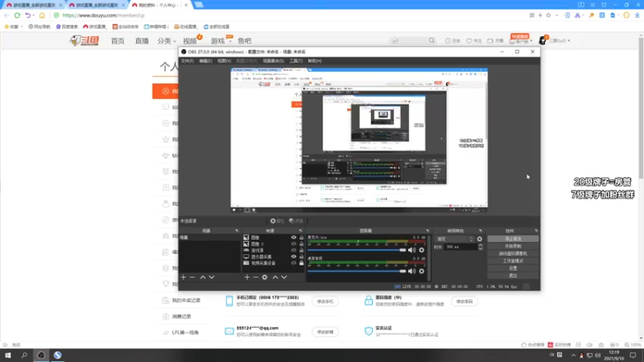Image resolution: width=644 pixels, height=362 pixels.
Task: Adjust transition duration stepper arrows
Action: [481, 247]
